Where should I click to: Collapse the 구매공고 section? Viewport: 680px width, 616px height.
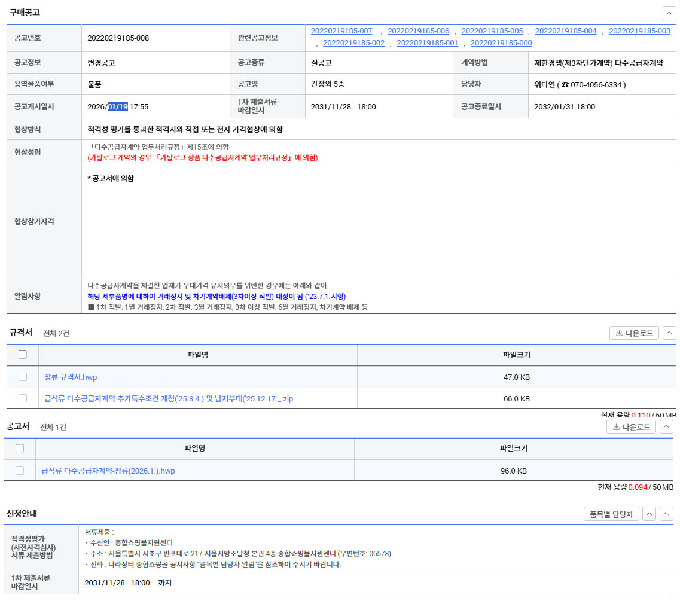click(x=669, y=13)
